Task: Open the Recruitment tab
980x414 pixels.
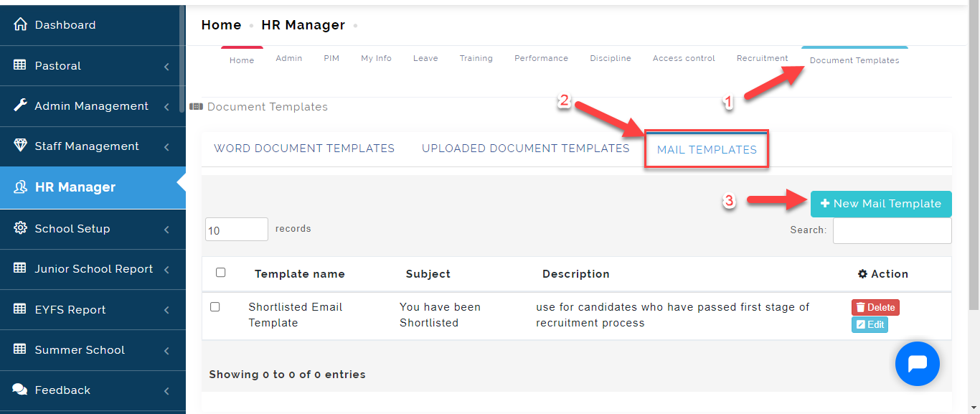Action: pyautogui.click(x=762, y=58)
